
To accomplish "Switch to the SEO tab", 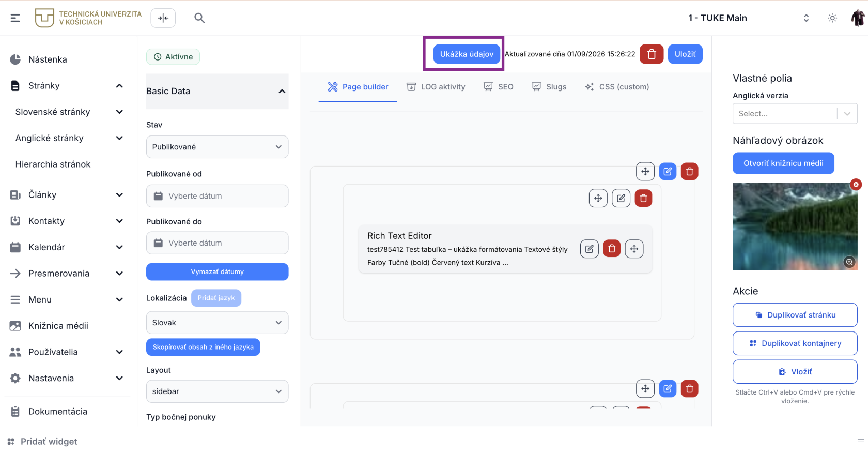I will pos(498,87).
